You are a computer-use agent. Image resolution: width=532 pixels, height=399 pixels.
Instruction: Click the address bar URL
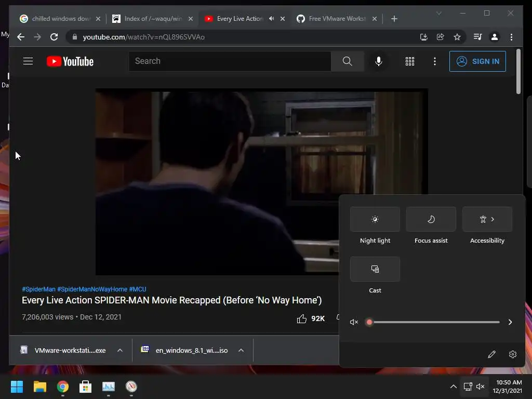click(x=143, y=37)
